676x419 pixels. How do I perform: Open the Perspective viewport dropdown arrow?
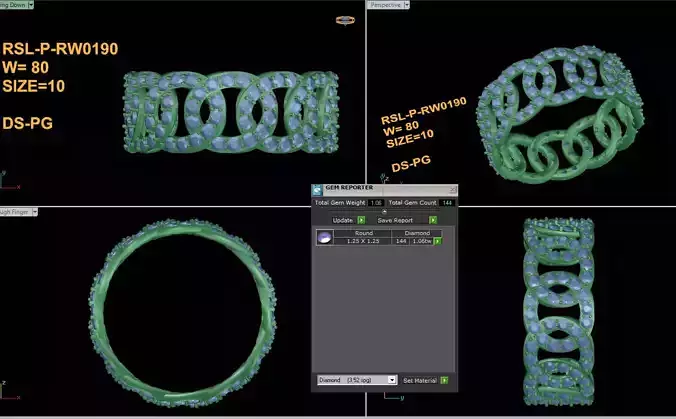tap(406, 5)
